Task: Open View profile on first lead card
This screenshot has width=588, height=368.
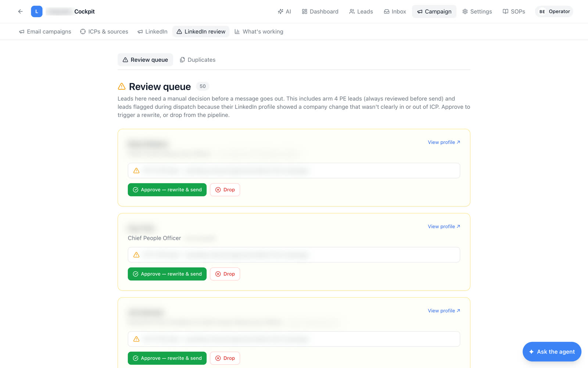Action: [444, 142]
